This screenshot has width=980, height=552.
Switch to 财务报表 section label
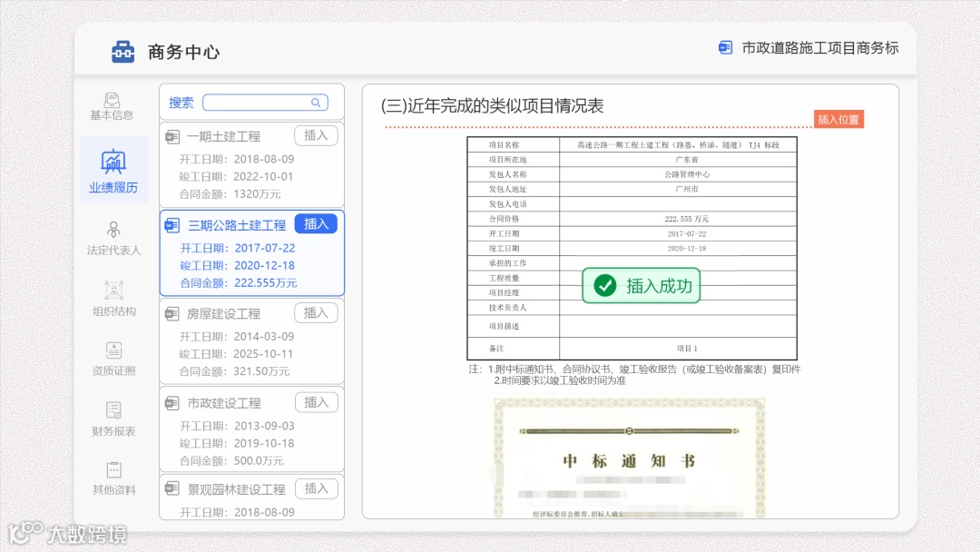[x=113, y=430]
